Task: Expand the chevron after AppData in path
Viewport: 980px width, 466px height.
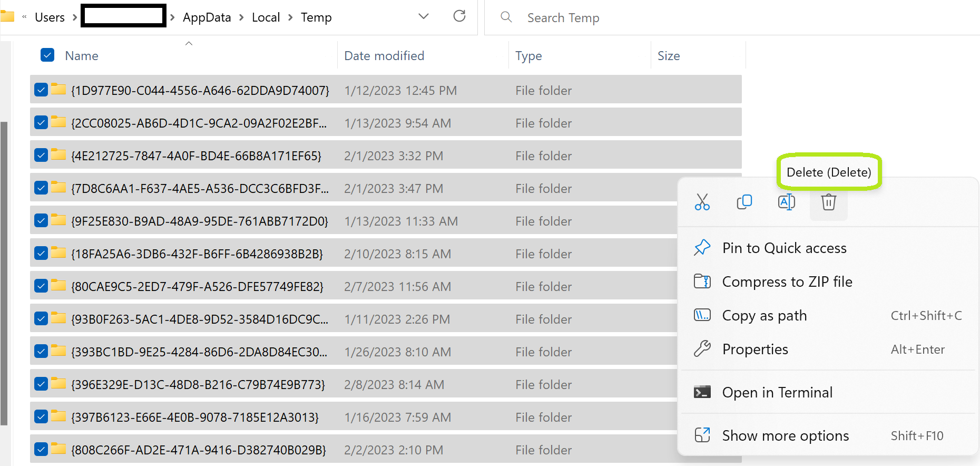Action: tap(241, 17)
